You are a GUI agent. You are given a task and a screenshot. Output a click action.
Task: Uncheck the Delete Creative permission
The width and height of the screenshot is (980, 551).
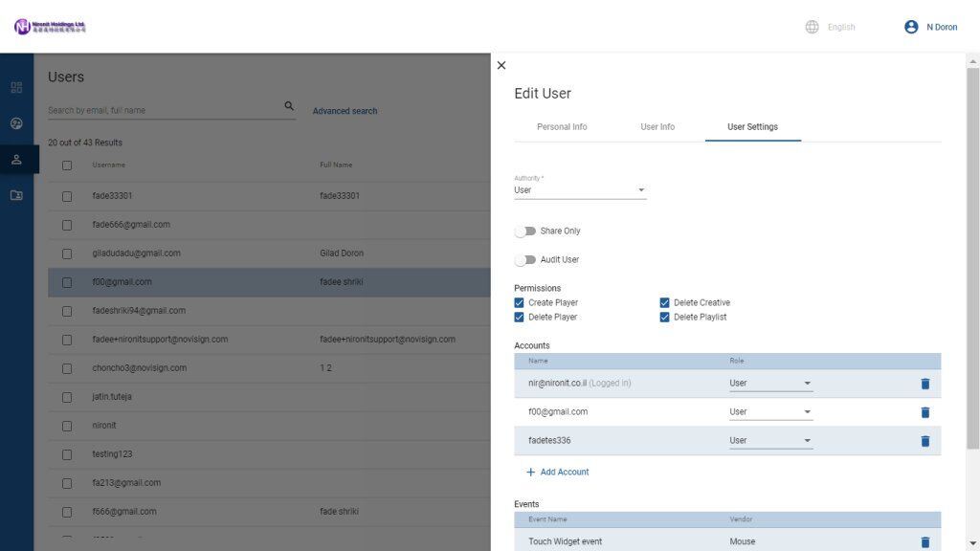click(x=664, y=302)
